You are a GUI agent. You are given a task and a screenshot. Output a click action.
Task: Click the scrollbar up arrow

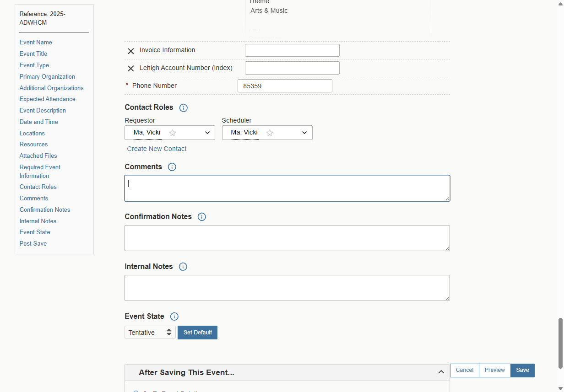click(560, 4)
